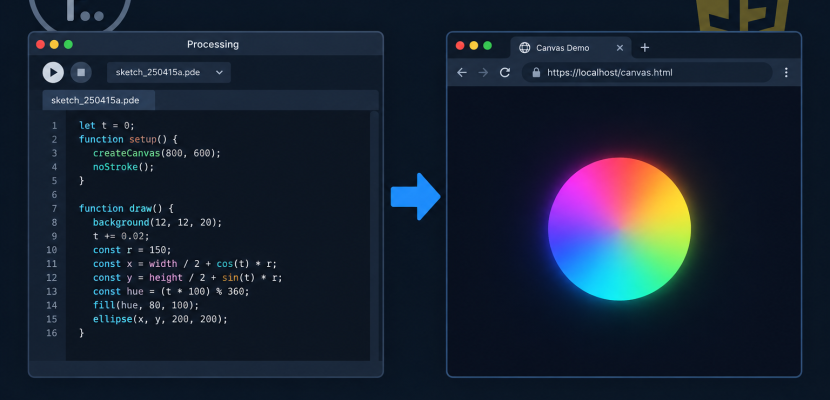Viewport: 830px width, 400px height.
Task: Click line number 7 in the gutter
Action: 54,208
